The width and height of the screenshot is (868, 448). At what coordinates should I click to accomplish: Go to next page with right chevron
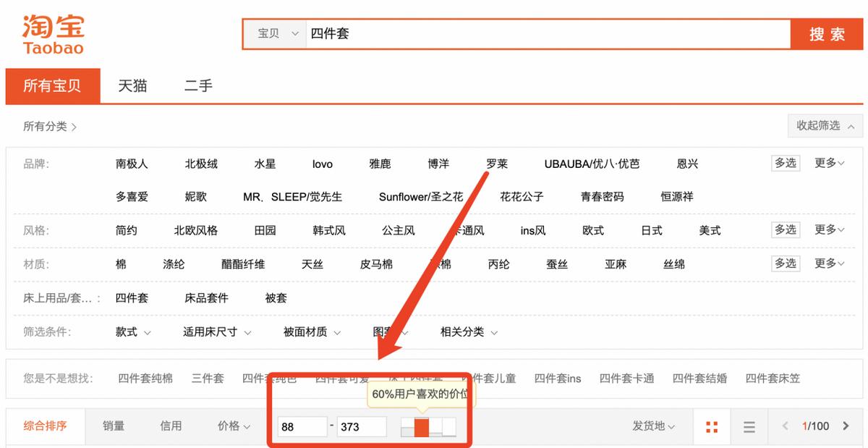tap(845, 426)
